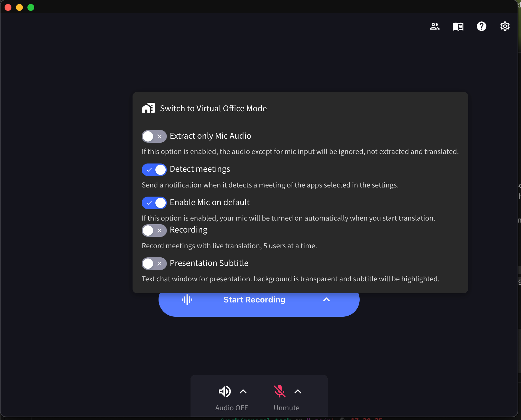Open the chevron next to Unmute
The height and width of the screenshot is (420, 521).
[x=298, y=391]
